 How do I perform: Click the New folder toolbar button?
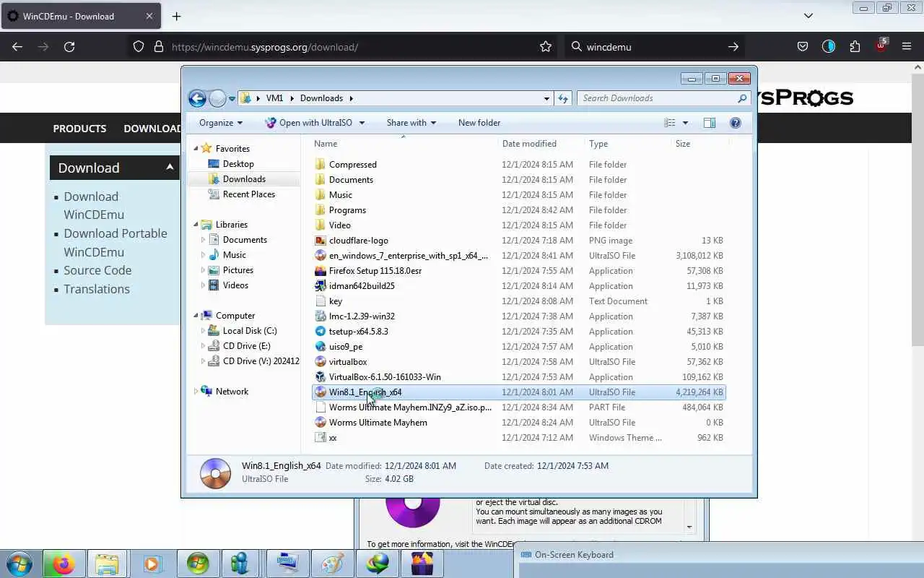pos(479,123)
